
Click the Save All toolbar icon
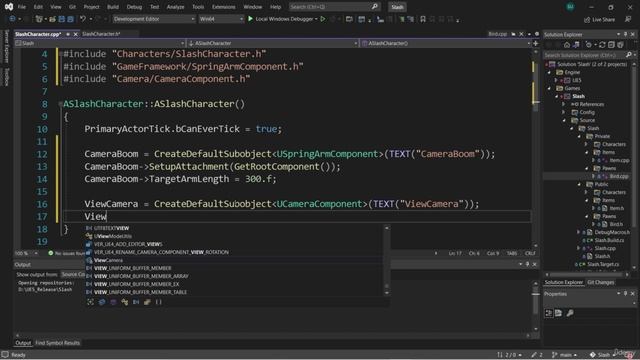[70, 19]
